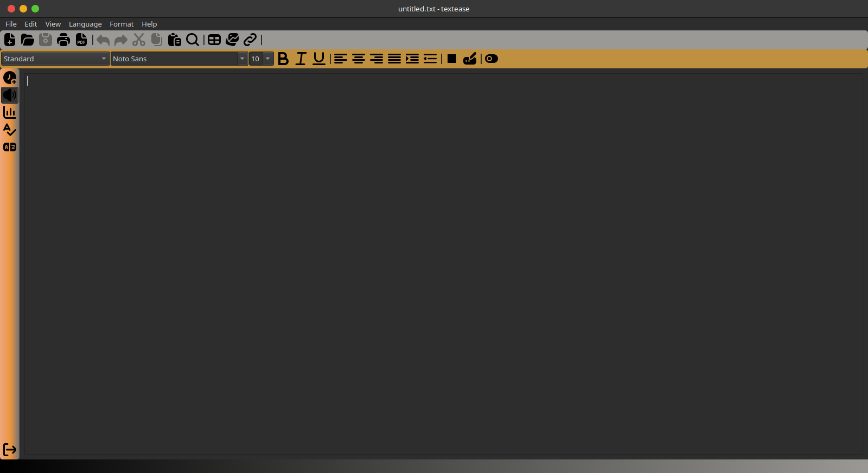Screen dimensions: 868x473
Task: Insert a table using table icon
Action: click(x=214, y=40)
